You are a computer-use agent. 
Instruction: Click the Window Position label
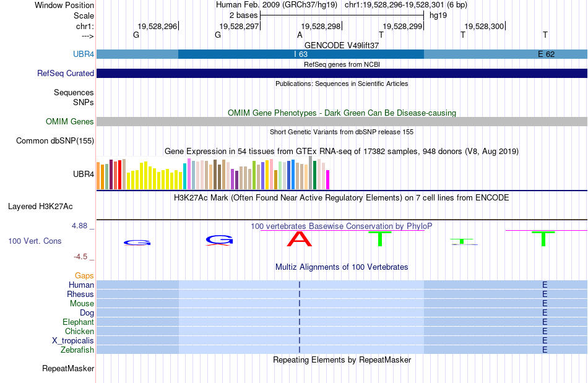coord(64,5)
